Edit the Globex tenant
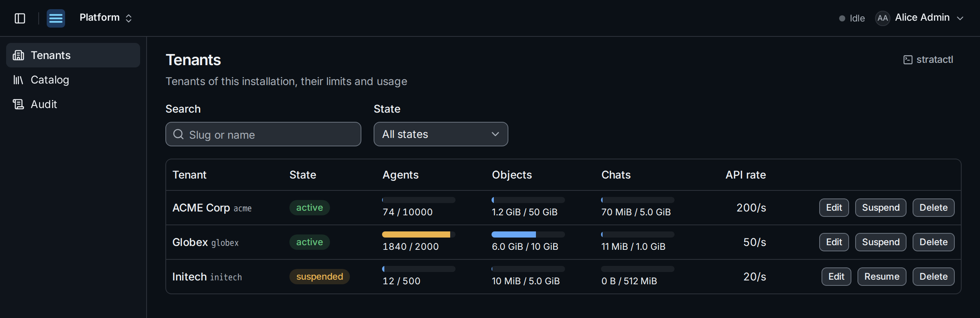This screenshot has height=318, width=980. [834, 242]
